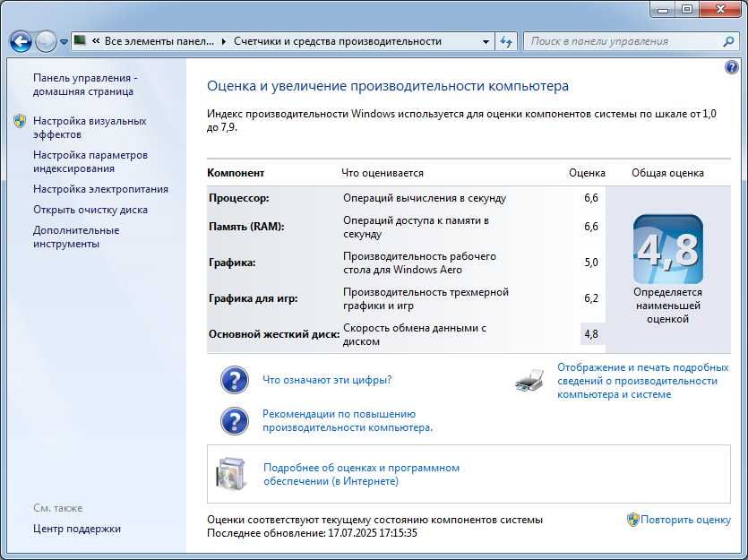Select the 'Графика:' row label

tap(232, 263)
